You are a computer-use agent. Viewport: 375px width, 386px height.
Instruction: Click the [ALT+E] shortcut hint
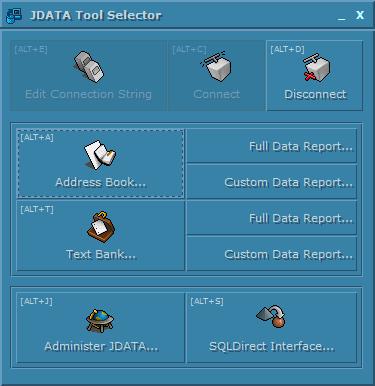pos(31,49)
